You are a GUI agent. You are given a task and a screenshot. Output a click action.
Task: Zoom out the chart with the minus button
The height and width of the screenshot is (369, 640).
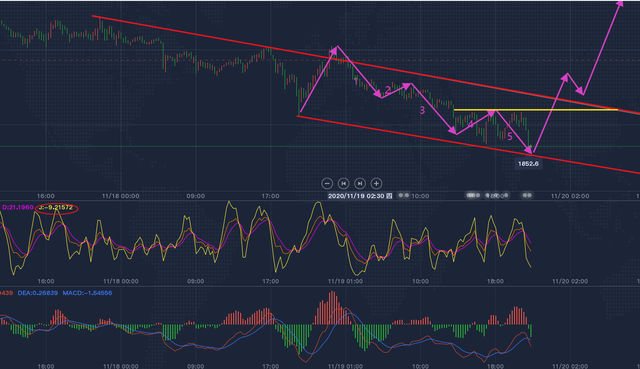pyautogui.click(x=327, y=184)
